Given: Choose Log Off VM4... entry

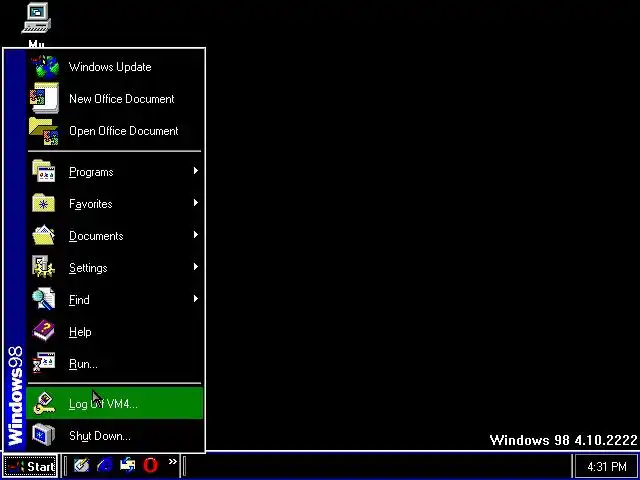Looking at the screenshot, I should 115,403.
